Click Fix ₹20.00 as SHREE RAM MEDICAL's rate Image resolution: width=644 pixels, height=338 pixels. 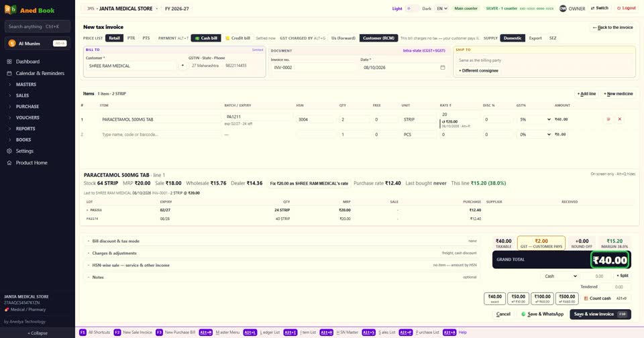point(309,184)
